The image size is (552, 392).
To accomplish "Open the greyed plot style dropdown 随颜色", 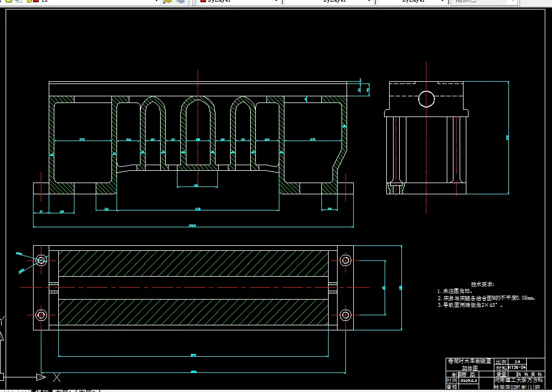I will tap(484, 2).
